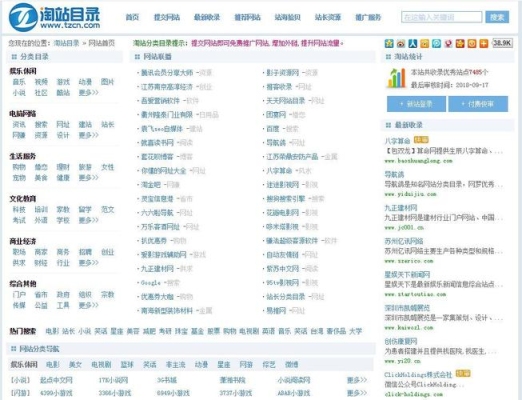
Task: Share to Renren blue icon
Action: [x=413, y=43]
